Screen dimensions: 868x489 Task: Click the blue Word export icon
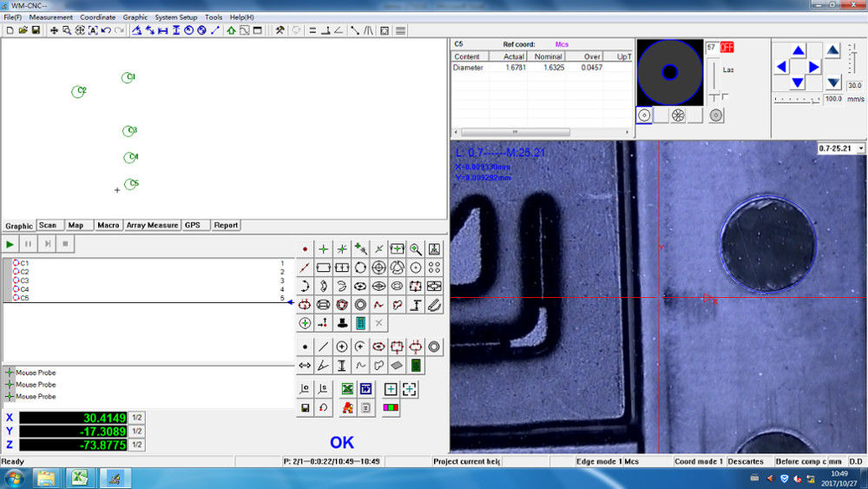tap(365, 389)
